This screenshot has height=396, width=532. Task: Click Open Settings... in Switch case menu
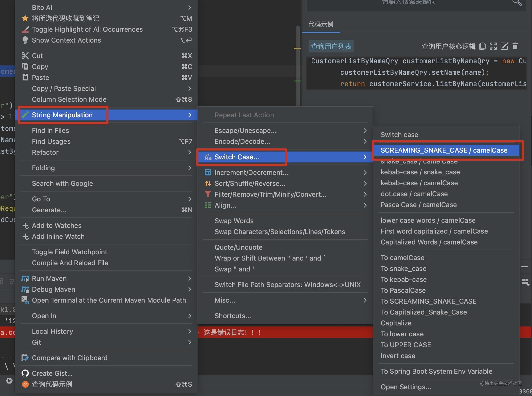tap(446, 387)
